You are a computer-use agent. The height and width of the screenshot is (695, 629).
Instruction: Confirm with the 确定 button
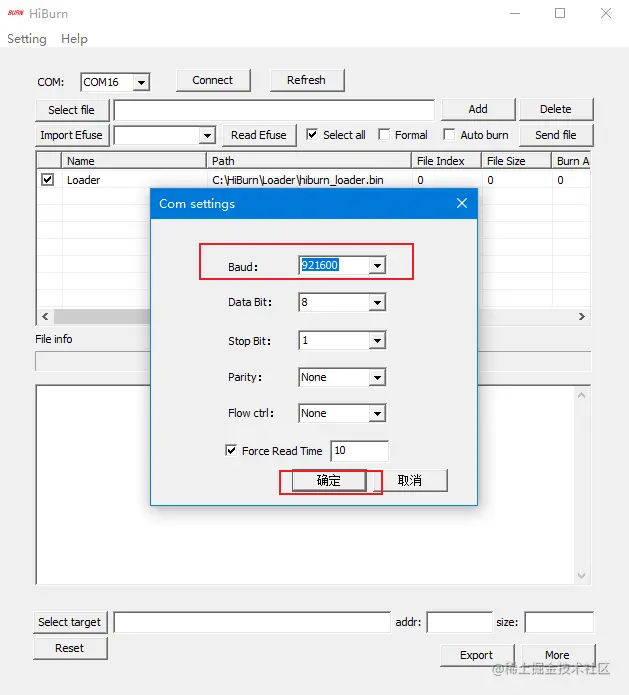329,480
